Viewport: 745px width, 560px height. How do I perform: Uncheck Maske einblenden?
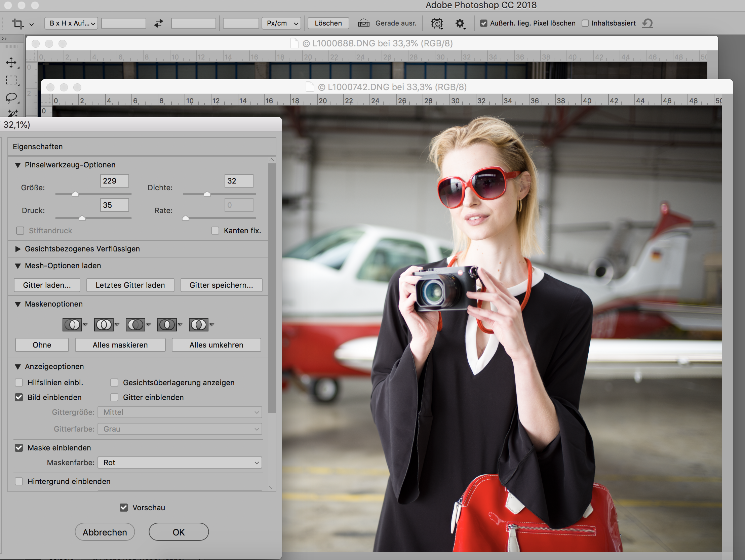pyautogui.click(x=19, y=448)
